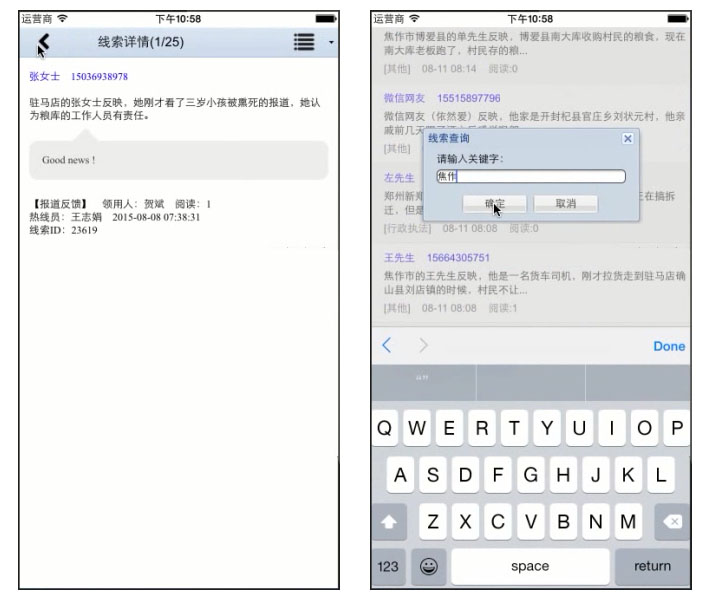This screenshot has height=600, width=715.
Task: Click the 确定 button in search dialog
Action: pyautogui.click(x=495, y=203)
